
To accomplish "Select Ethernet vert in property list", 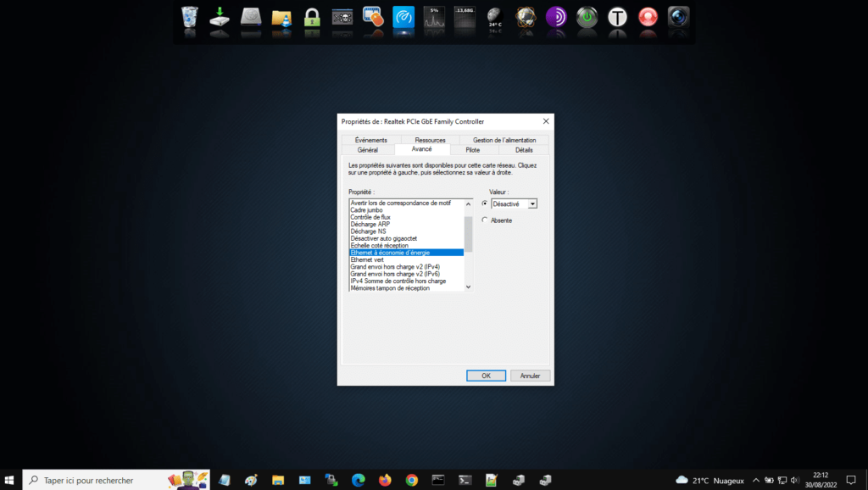I will [x=368, y=259].
